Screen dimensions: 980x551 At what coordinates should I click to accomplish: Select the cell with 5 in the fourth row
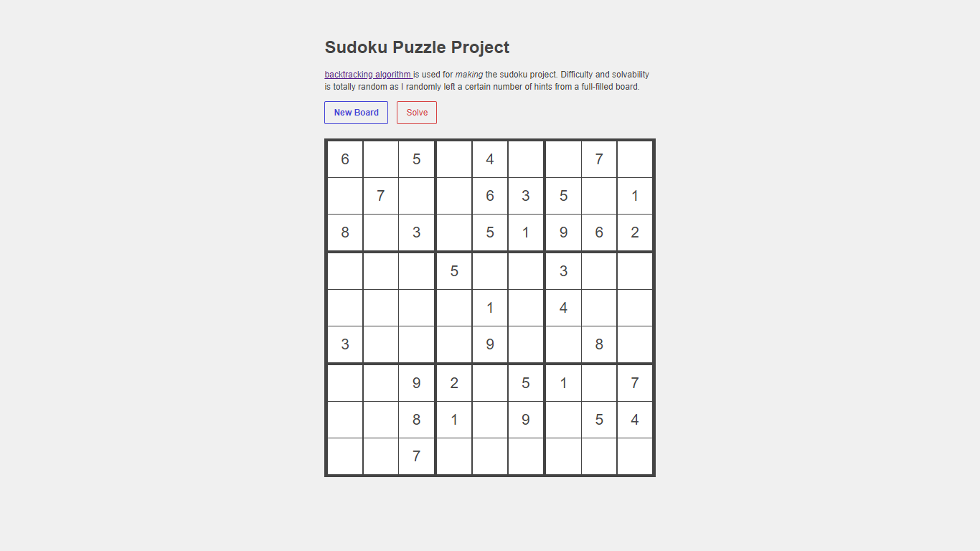[454, 271]
